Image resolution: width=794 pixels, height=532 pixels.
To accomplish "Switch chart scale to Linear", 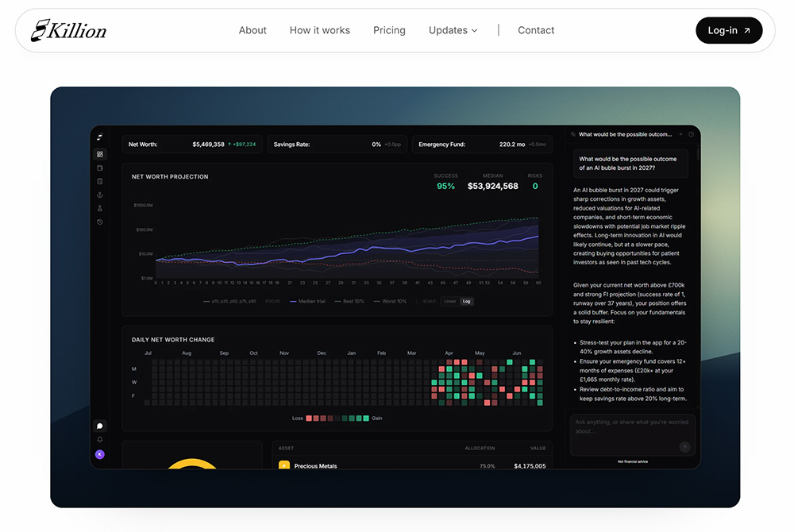I will (x=449, y=301).
